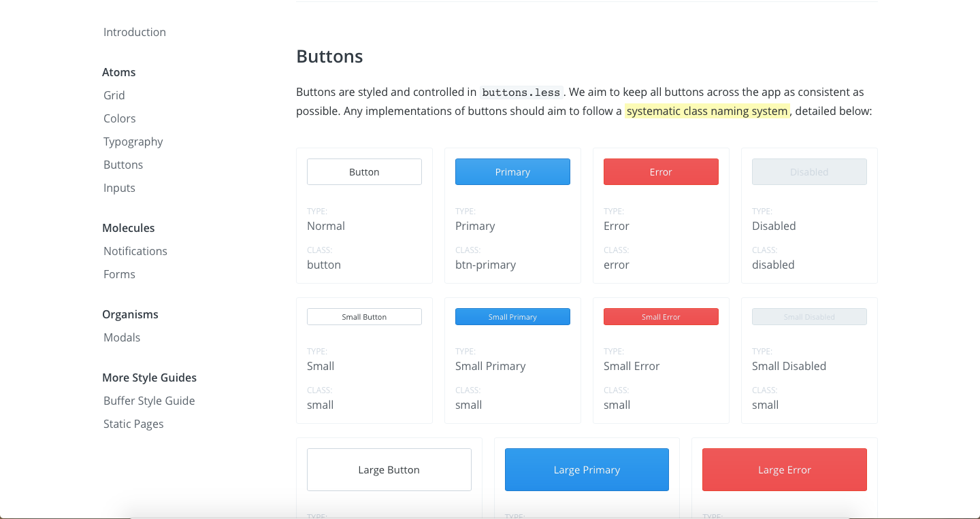Open Notifications under Molecules
Image resolution: width=980 pixels, height=519 pixels.
click(135, 251)
